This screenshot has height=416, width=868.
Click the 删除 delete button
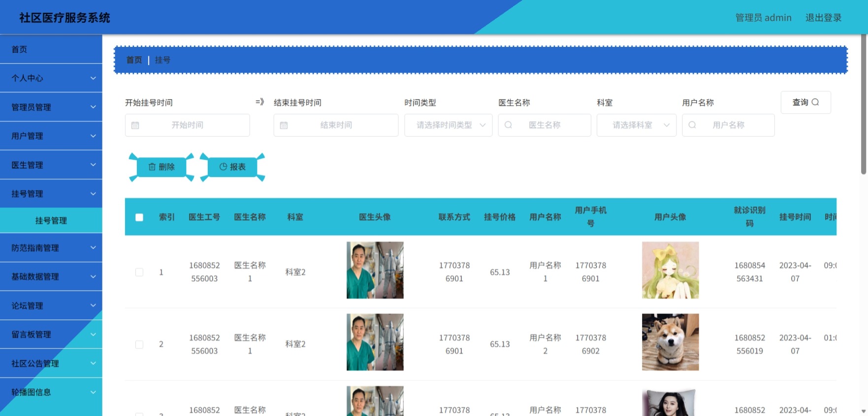(161, 167)
